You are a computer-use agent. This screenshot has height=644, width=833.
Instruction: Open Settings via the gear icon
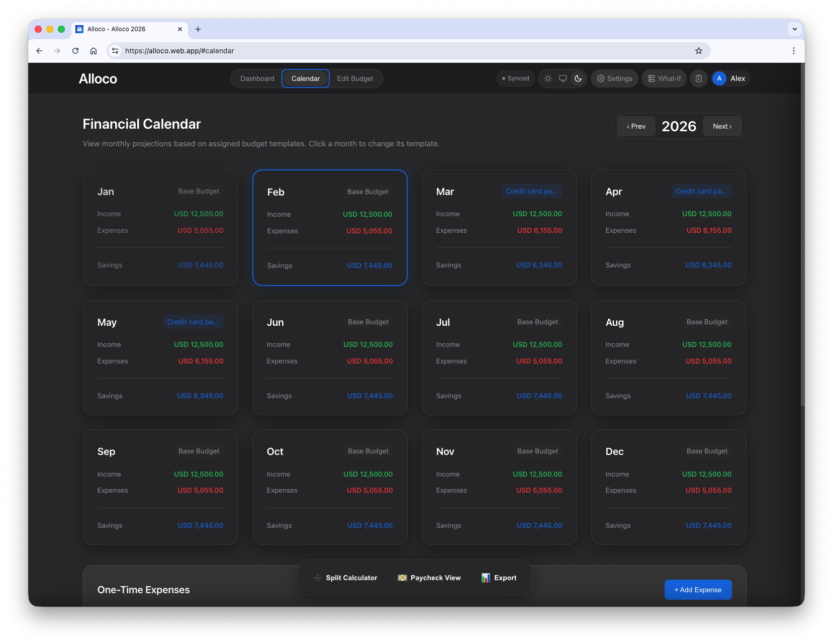coord(614,78)
